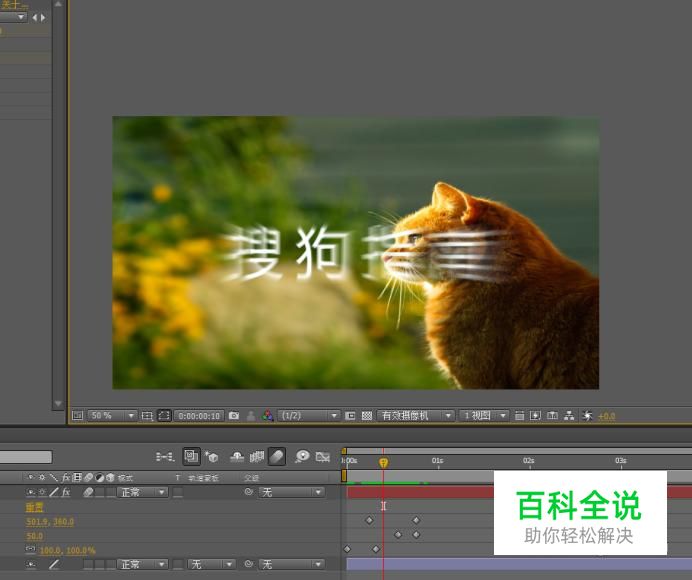This screenshot has width=692, height=580.
Task: Click the Frame Blending film column header
Action: pos(77,477)
